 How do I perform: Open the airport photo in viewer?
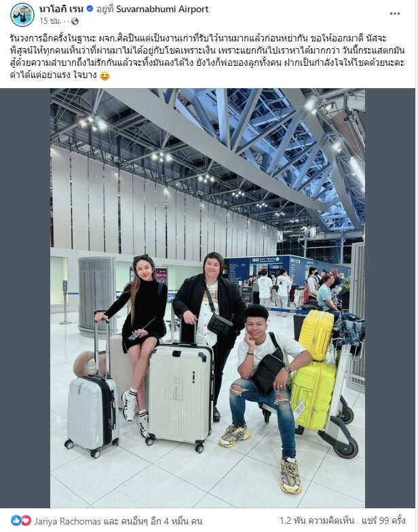[x=208, y=299]
